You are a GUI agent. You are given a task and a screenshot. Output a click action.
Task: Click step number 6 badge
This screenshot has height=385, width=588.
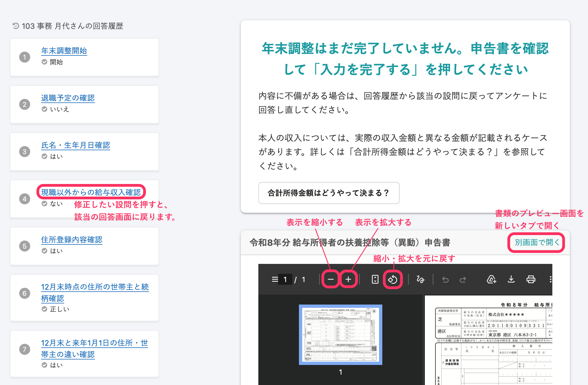click(25, 293)
